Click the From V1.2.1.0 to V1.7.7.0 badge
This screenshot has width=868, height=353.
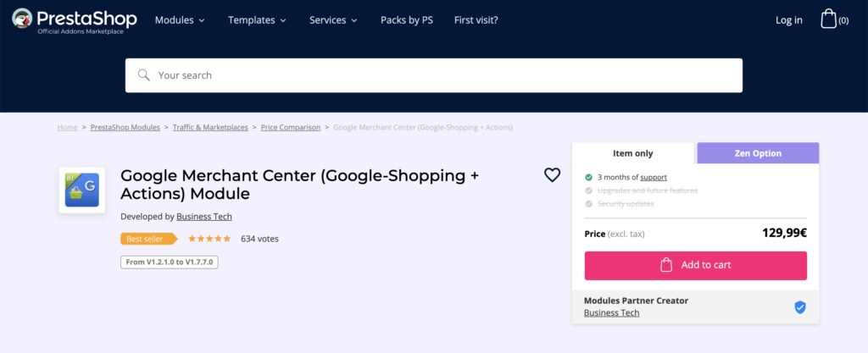(x=170, y=262)
